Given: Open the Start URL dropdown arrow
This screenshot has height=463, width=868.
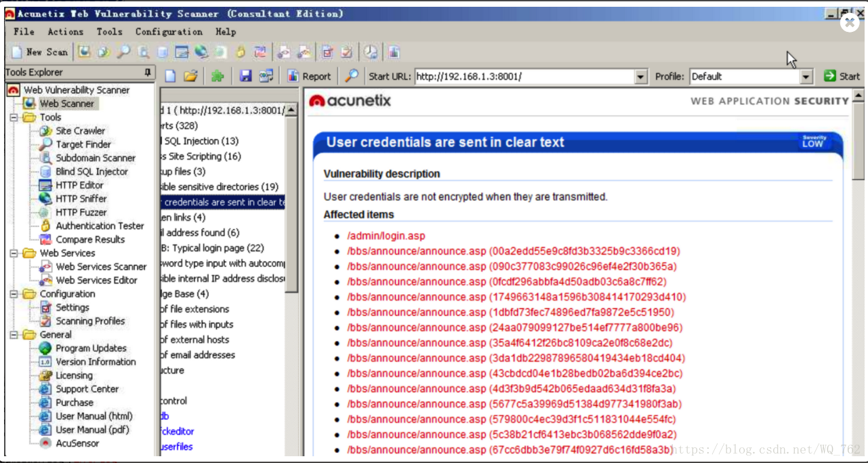Looking at the screenshot, I should [x=641, y=77].
